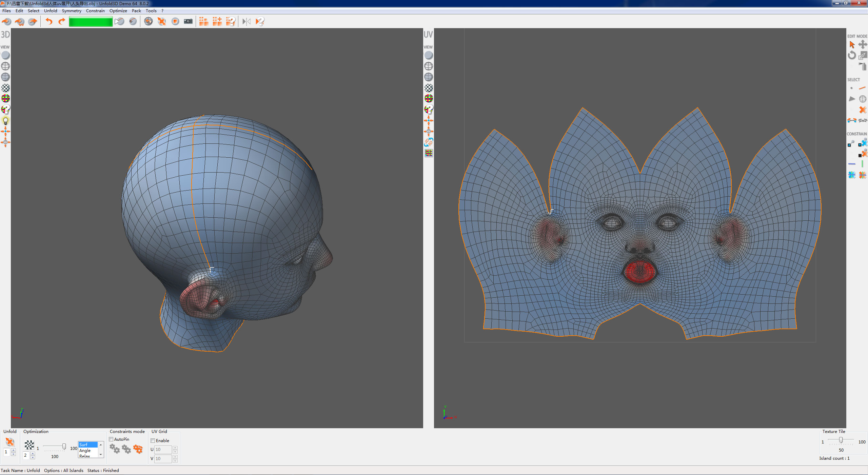
Task: Click the symmetry mirror icon in toolbar
Action: (x=246, y=21)
